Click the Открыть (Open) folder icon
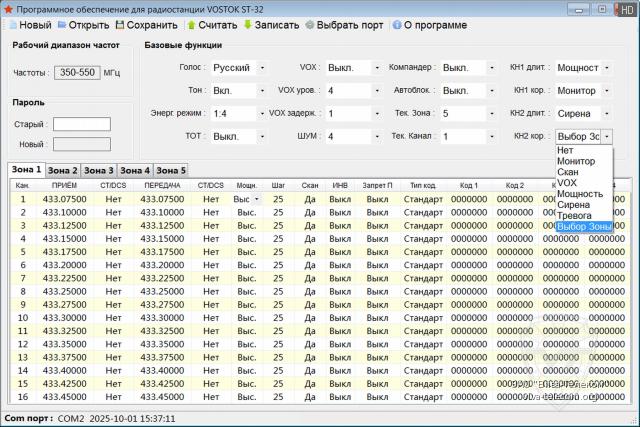Screen dimensions: 640x427 (x=63, y=24)
